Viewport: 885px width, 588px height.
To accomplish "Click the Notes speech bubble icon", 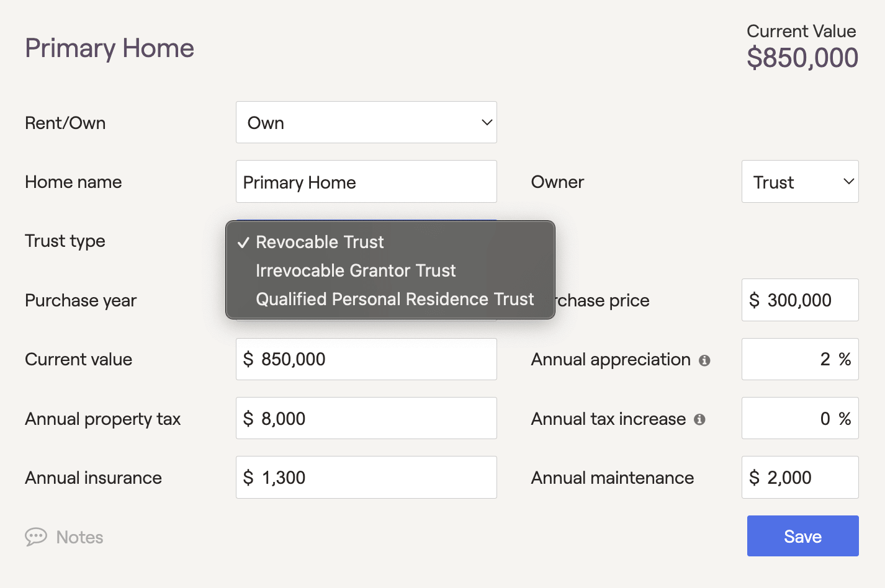I will coord(36,537).
